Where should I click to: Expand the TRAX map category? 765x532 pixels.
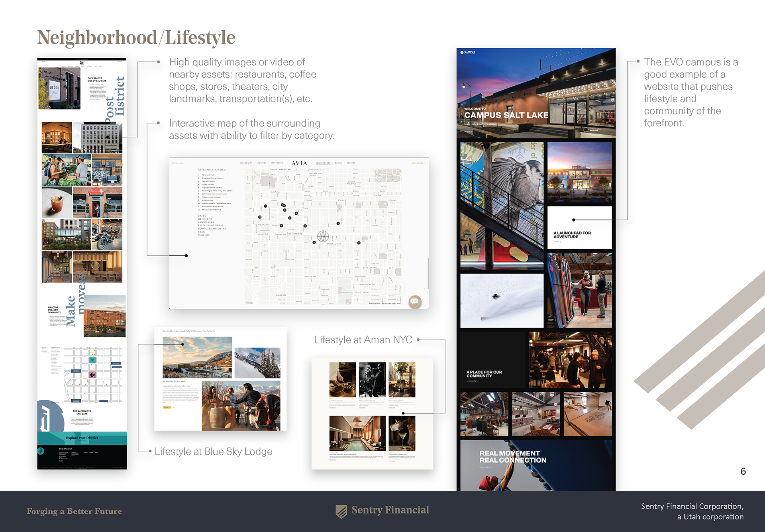(201, 232)
